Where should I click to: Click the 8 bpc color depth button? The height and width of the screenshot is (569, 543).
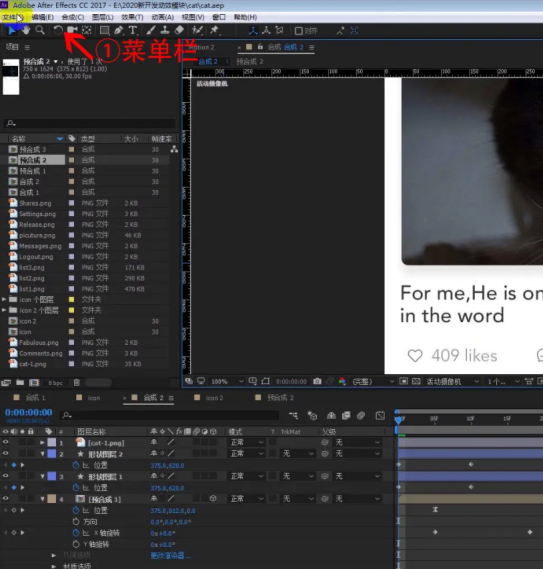[x=56, y=383]
